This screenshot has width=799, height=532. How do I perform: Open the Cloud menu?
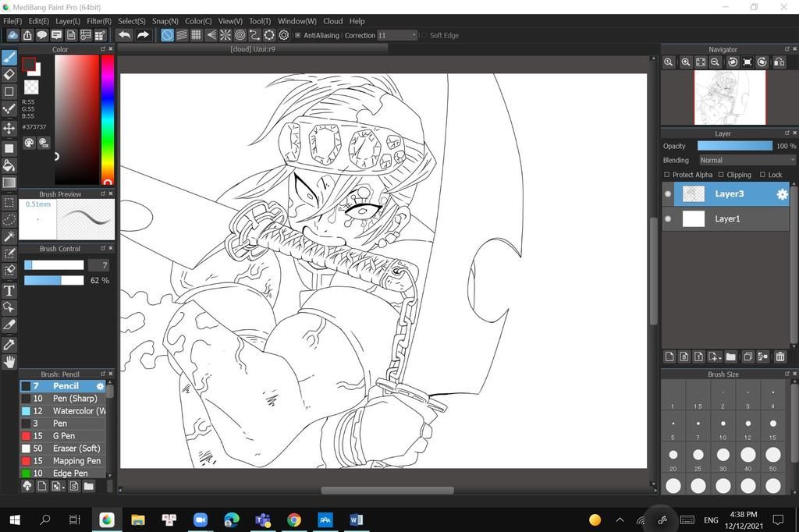[x=332, y=21]
